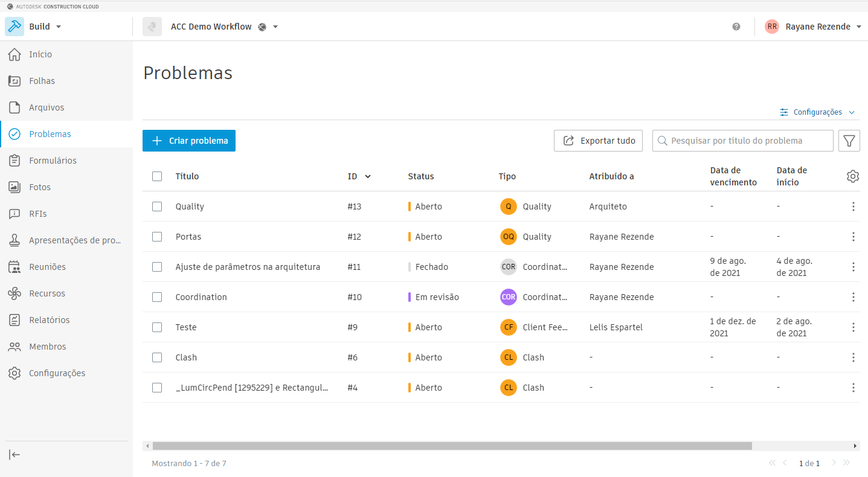Open the actions menu for the Quality issue
Viewport: 868px width, 477px height.
[853, 206]
